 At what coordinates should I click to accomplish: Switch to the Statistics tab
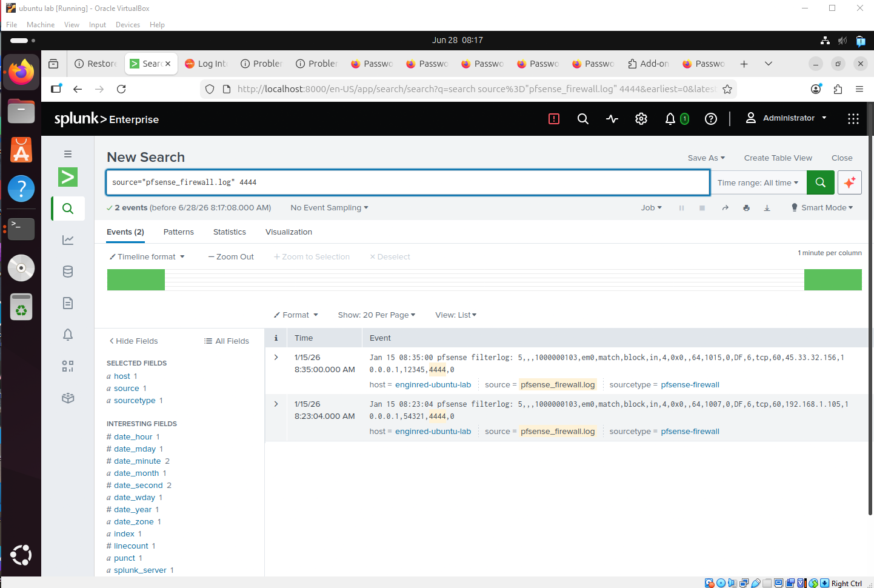coord(230,232)
